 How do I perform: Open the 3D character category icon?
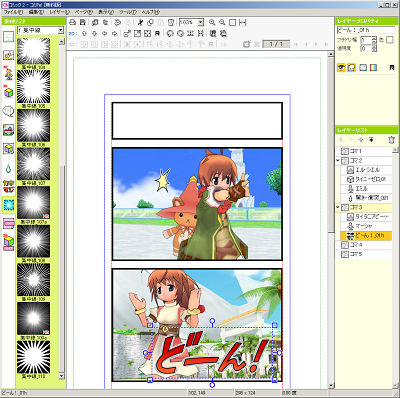click(8, 73)
